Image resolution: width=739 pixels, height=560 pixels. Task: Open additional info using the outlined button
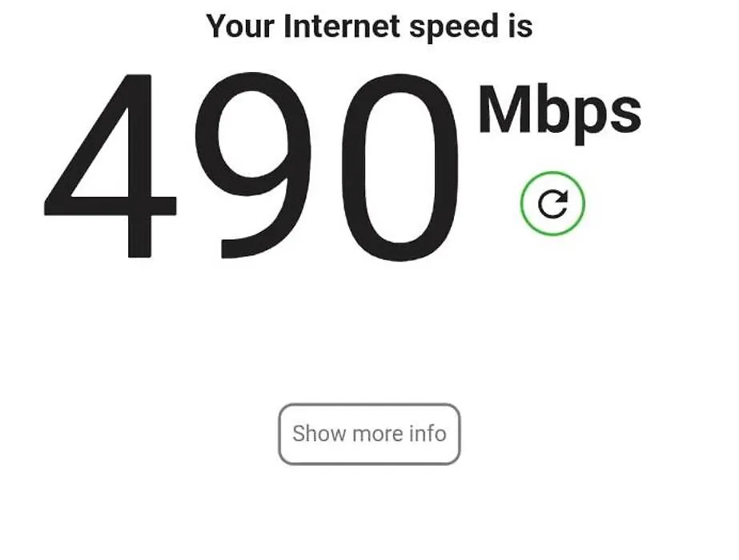(369, 434)
